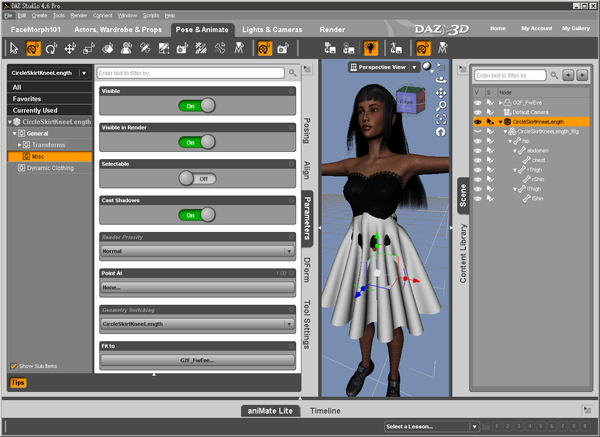Screen dimensions: 600x437
Task: Click the viewport pan arrows icon
Action: click(441, 93)
